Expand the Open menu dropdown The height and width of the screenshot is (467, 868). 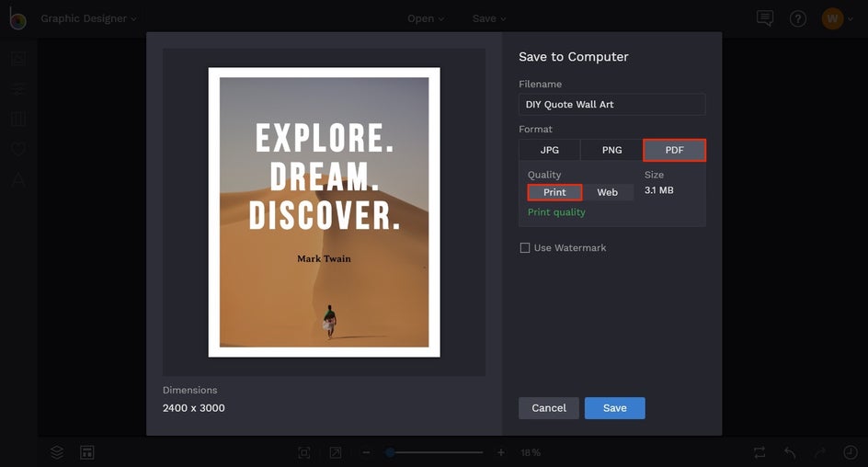coord(426,18)
